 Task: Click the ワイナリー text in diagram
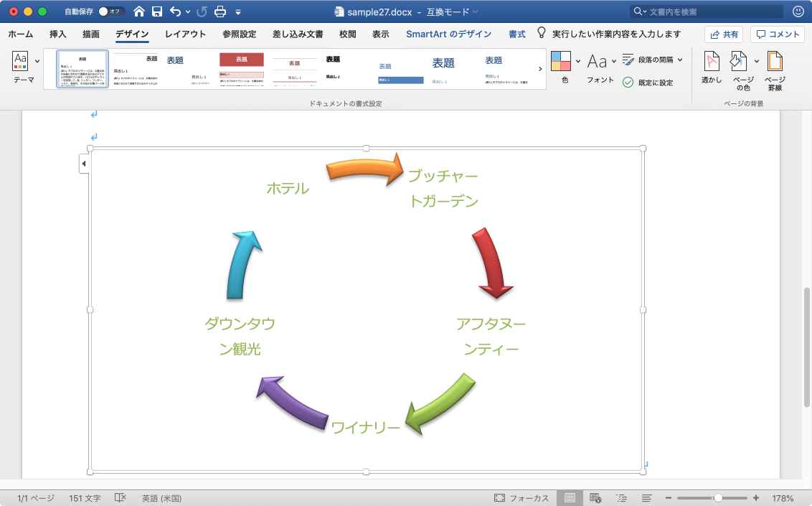[x=365, y=428]
